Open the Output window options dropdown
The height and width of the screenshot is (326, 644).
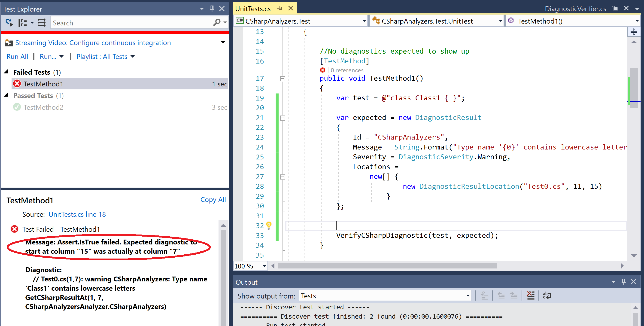pos(613,282)
